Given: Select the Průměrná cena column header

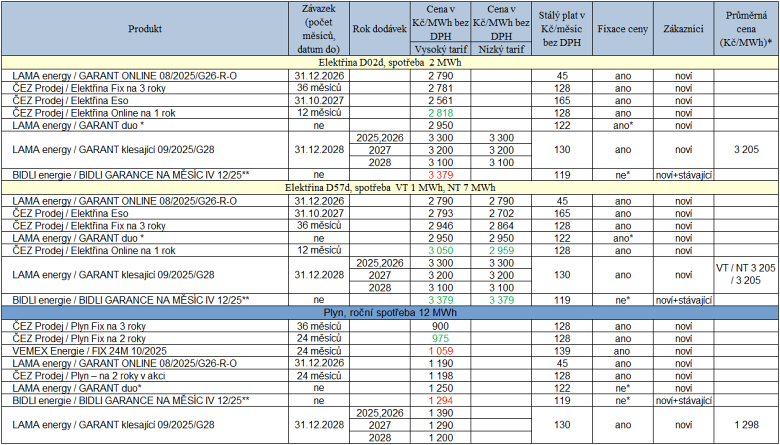Looking at the screenshot, I should 745,30.
